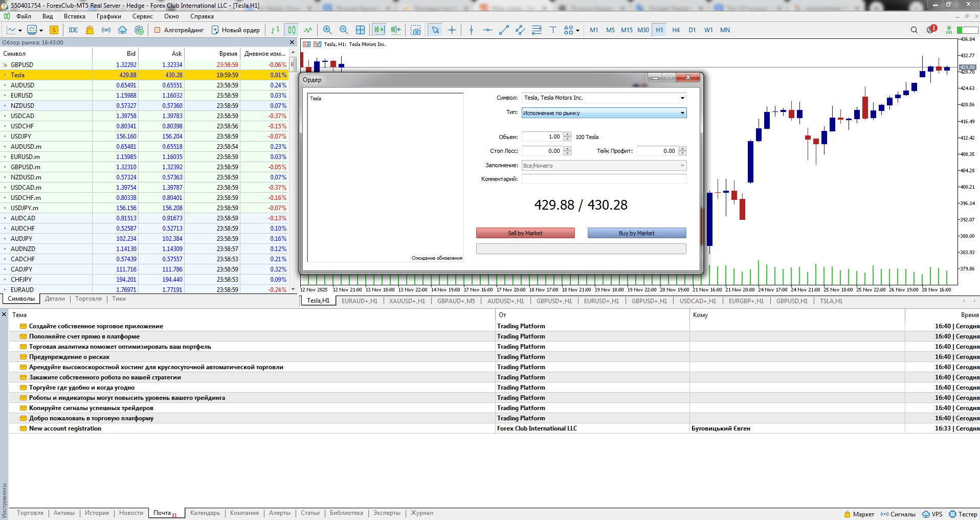Select the candlestick chart type icon

(292, 30)
